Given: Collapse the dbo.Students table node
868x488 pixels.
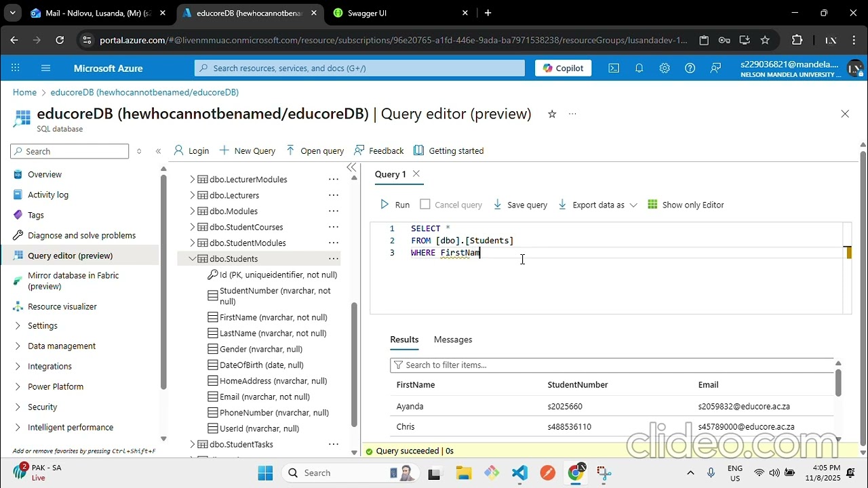Looking at the screenshot, I should click(x=193, y=259).
